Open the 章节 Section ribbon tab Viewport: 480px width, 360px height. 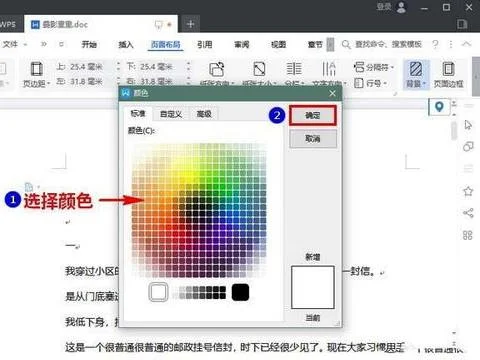[x=315, y=44]
